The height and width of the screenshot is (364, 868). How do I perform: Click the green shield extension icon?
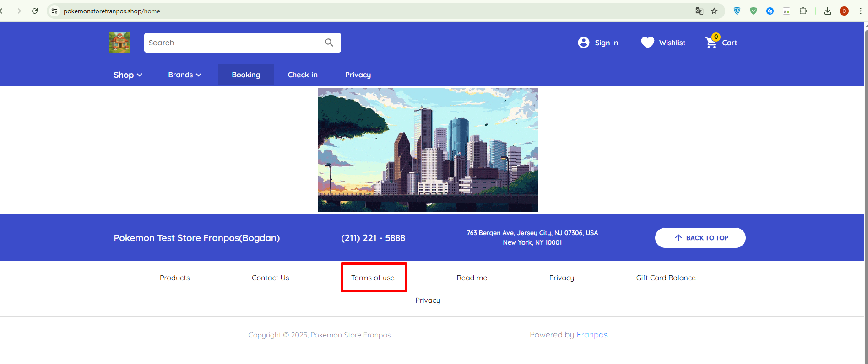(754, 11)
